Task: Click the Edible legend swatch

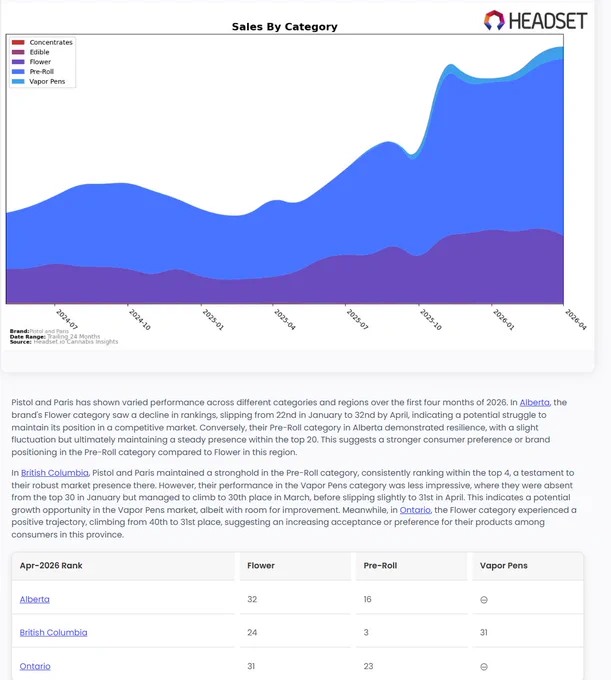Action: pyautogui.click(x=18, y=52)
